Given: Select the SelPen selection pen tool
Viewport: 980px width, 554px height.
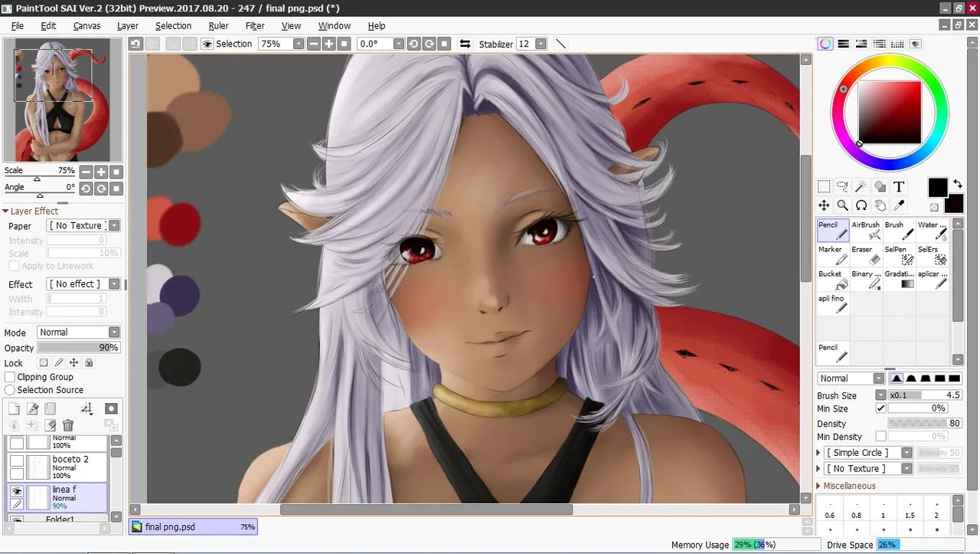Looking at the screenshot, I should tap(899, 255).
